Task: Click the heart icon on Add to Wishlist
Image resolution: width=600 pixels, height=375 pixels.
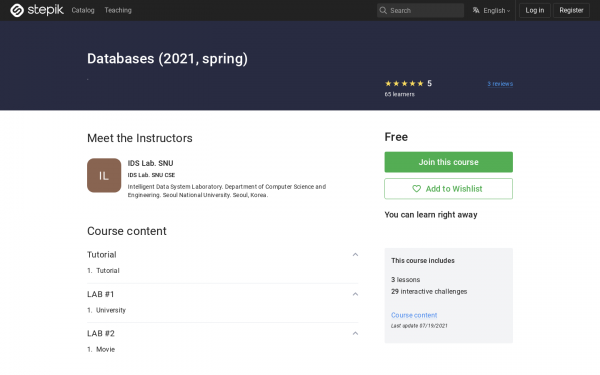Action: (x=416, y=189)
